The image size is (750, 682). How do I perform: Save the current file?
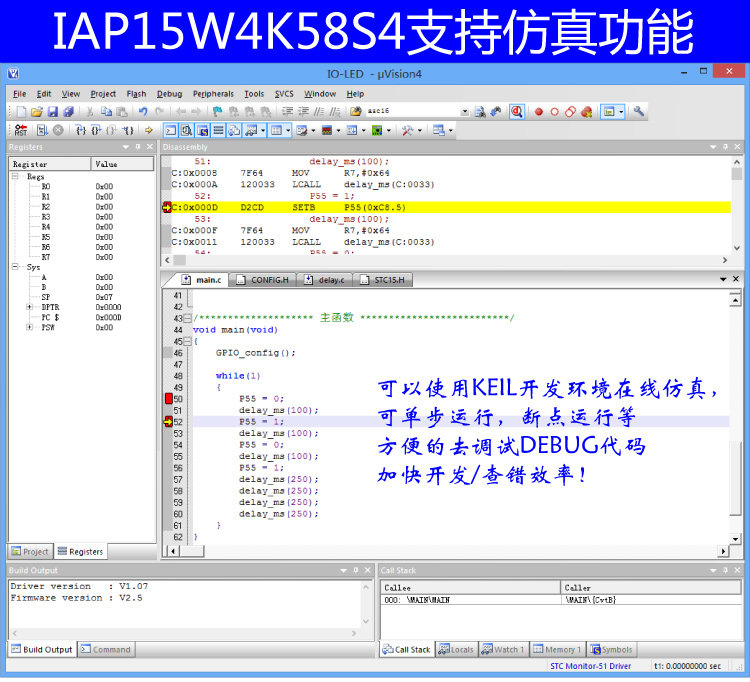[53, 112]
